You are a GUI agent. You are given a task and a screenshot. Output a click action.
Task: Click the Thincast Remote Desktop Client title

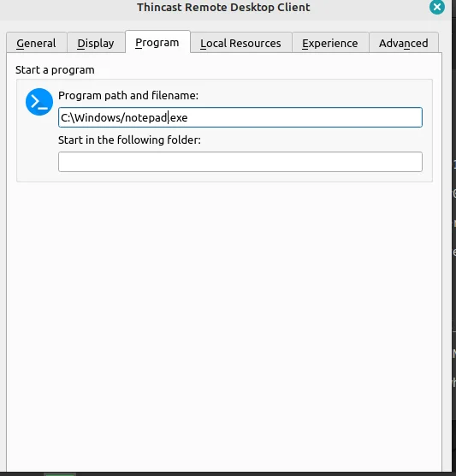(x=223, y=8)
